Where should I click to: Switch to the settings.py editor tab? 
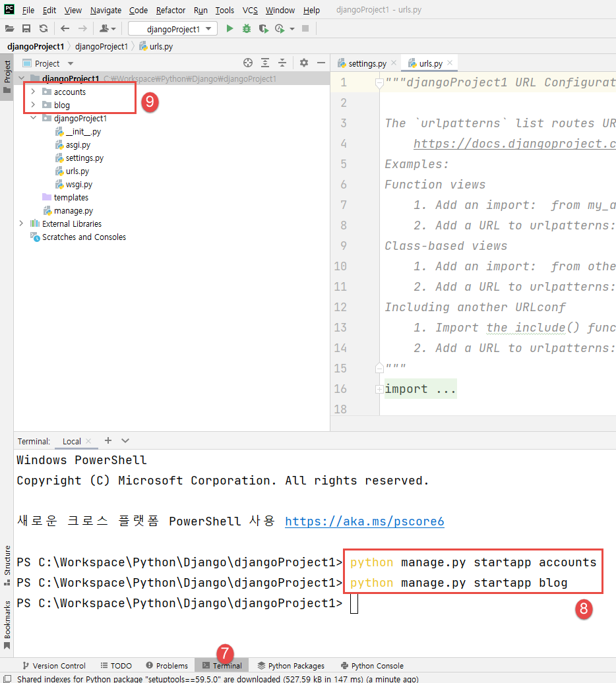coord(367,63)
